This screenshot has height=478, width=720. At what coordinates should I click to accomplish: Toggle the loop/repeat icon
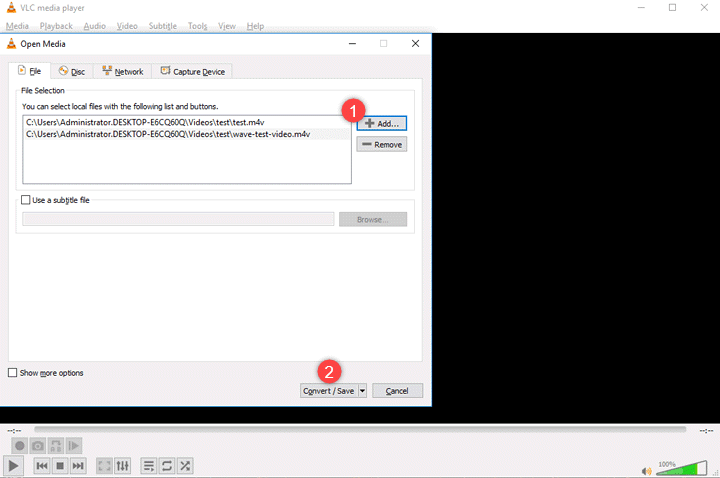[167, 466]
